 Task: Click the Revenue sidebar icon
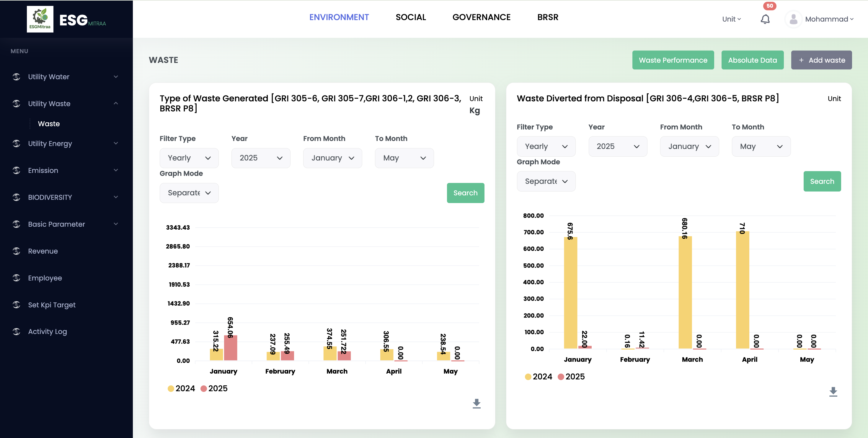[x=17, y=251]
